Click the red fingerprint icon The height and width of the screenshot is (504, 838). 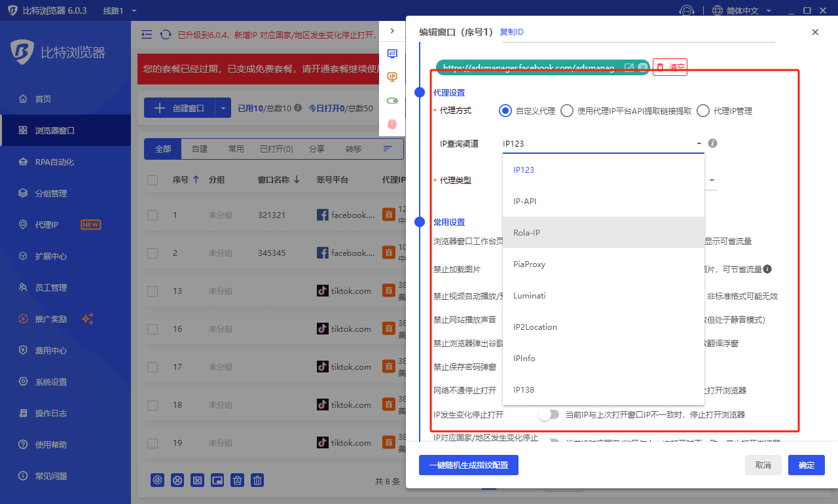click(392, 123)
